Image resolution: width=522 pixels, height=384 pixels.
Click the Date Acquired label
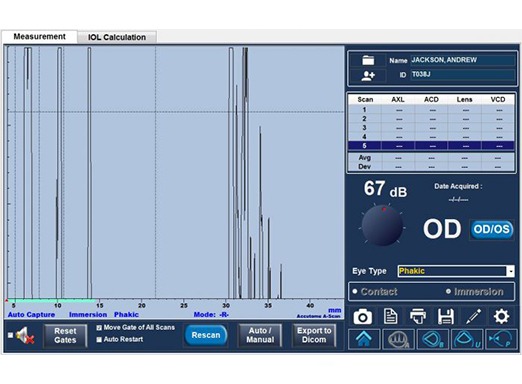pyautogui.click(x=458, y=186)
